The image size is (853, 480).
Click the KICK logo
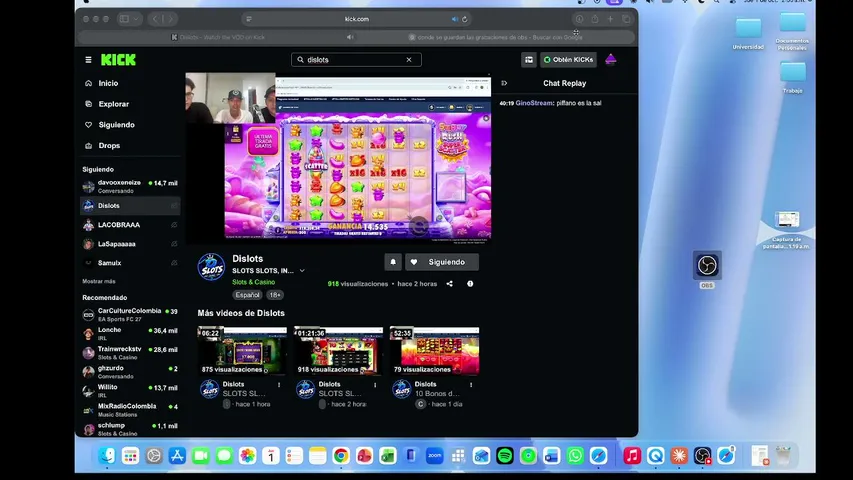pyautogui.click(x=118, y=60)
